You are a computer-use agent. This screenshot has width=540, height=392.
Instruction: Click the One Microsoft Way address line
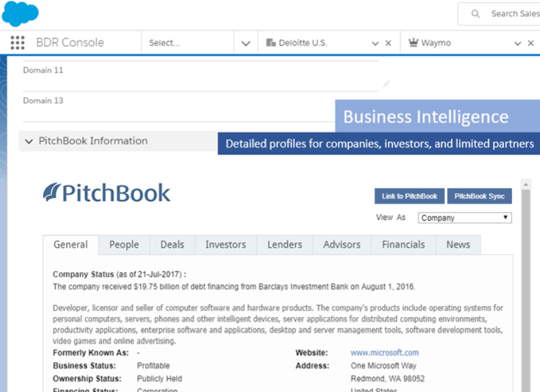[383, 365]
